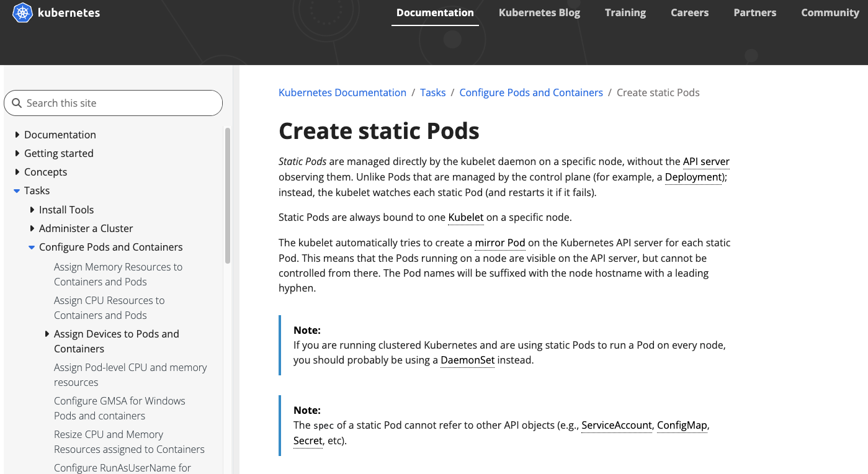Collapse Configure Pods and Containers arrow
The width and height of the screenshot is (868, 474).
tap(32, 247)
